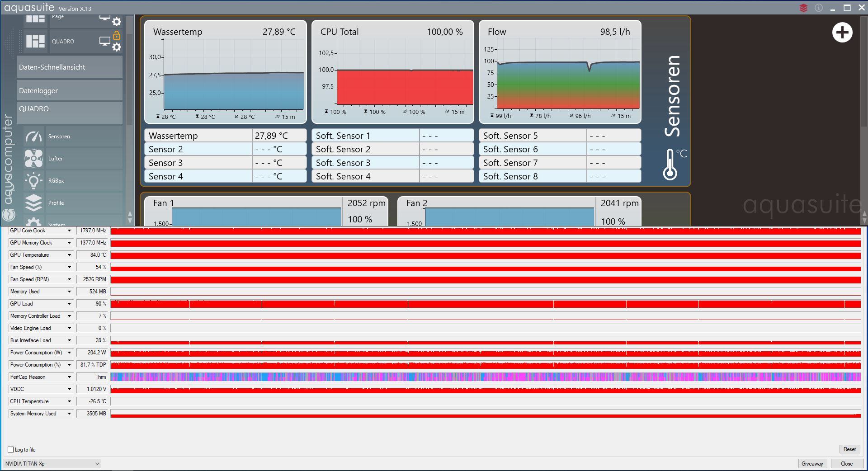
Task: Click the aquacomputer logo emblem
Action: pos(9,215)
